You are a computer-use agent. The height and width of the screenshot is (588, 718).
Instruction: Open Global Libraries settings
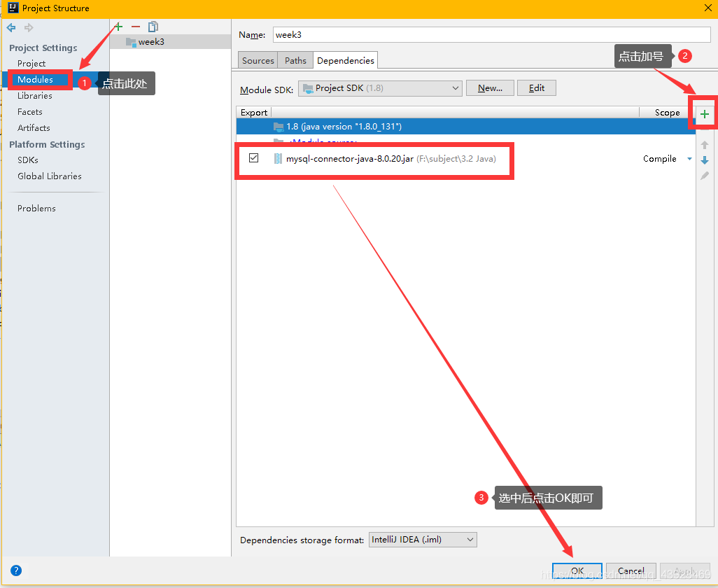[x=50, y=176]
